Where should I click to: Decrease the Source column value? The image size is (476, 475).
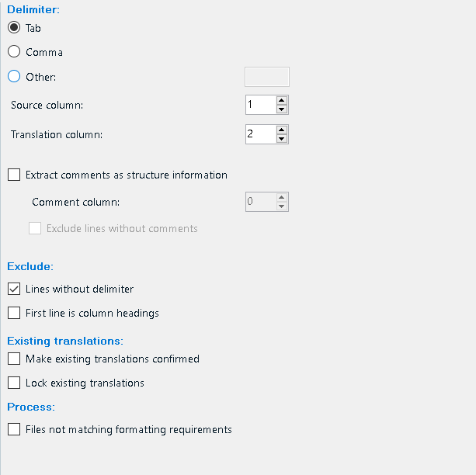tap(282, 109)
